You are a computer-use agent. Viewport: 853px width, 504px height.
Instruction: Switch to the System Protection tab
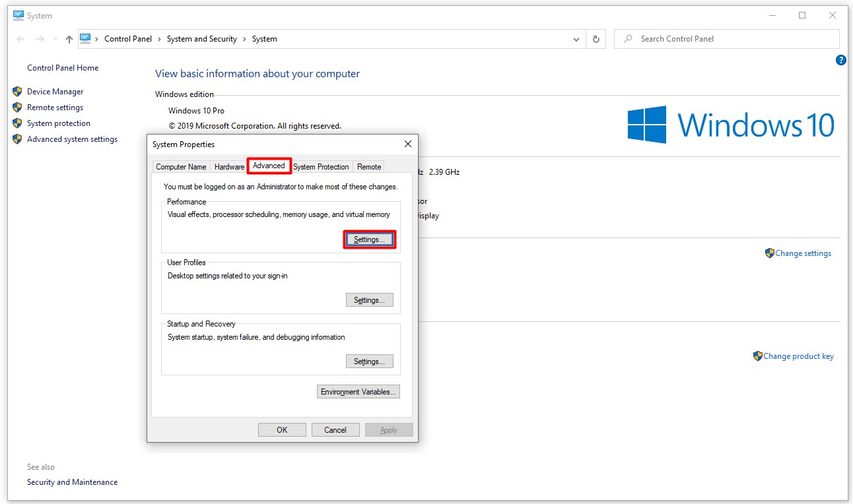[x=321, y=167]
